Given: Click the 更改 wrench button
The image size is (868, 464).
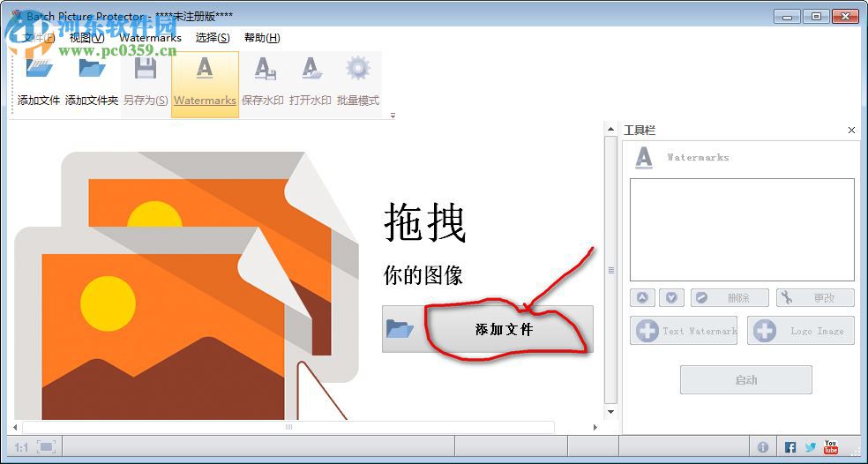Looking at the screenshot, I should [x=815, y=298].
